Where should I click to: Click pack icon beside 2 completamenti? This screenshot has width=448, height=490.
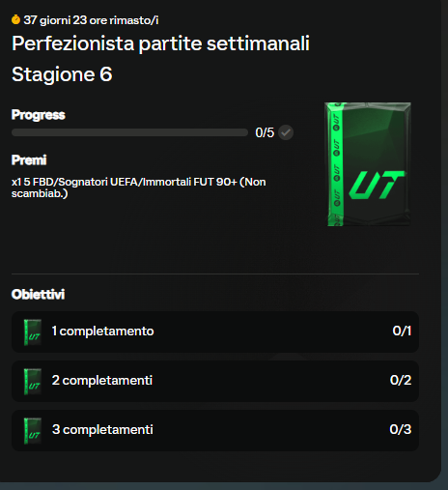pos(33,382)
